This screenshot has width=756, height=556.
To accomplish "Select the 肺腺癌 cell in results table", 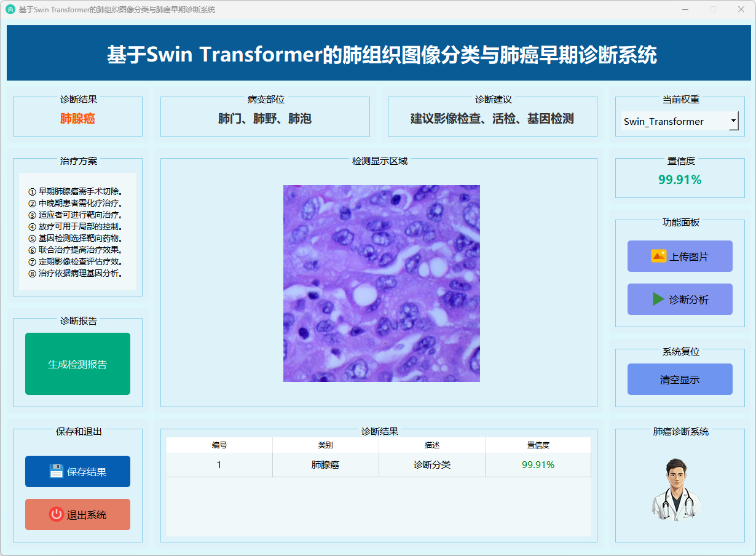I will tap(326, 465).
